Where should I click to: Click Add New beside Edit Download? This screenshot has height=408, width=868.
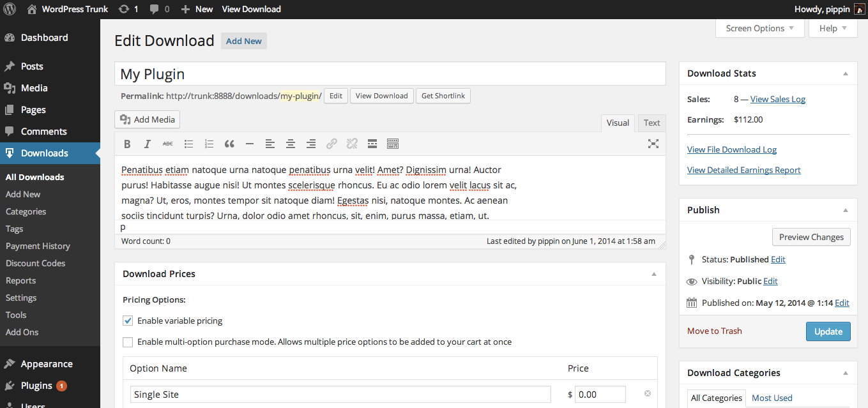pyautogui.click(x=244, y=41)
